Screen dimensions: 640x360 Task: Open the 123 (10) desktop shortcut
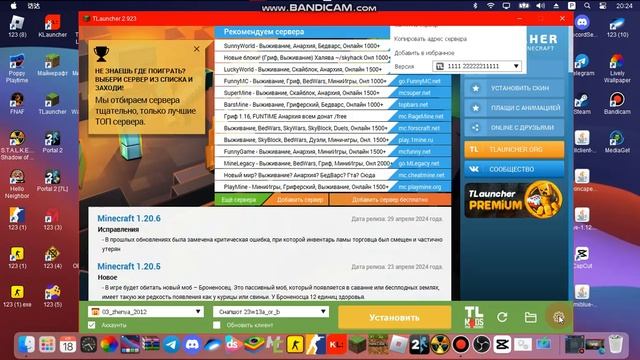point(617,27)
